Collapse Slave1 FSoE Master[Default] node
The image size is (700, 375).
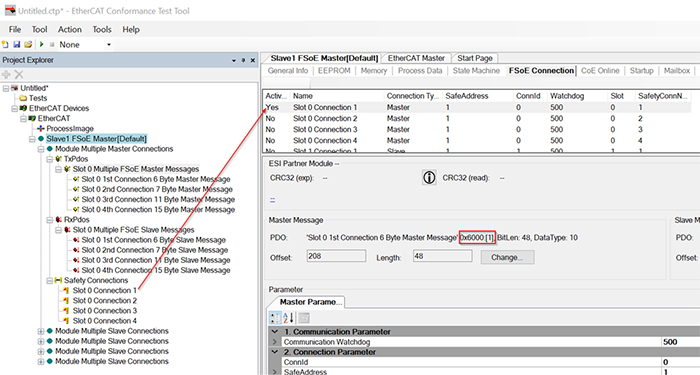click(x=32, y=139)
